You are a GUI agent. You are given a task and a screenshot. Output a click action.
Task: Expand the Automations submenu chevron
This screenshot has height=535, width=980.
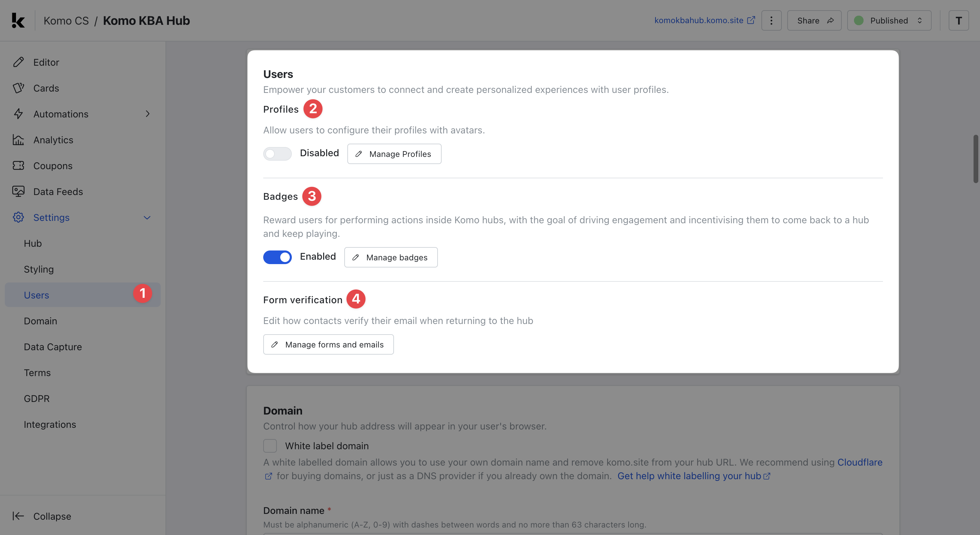point(147,114)
